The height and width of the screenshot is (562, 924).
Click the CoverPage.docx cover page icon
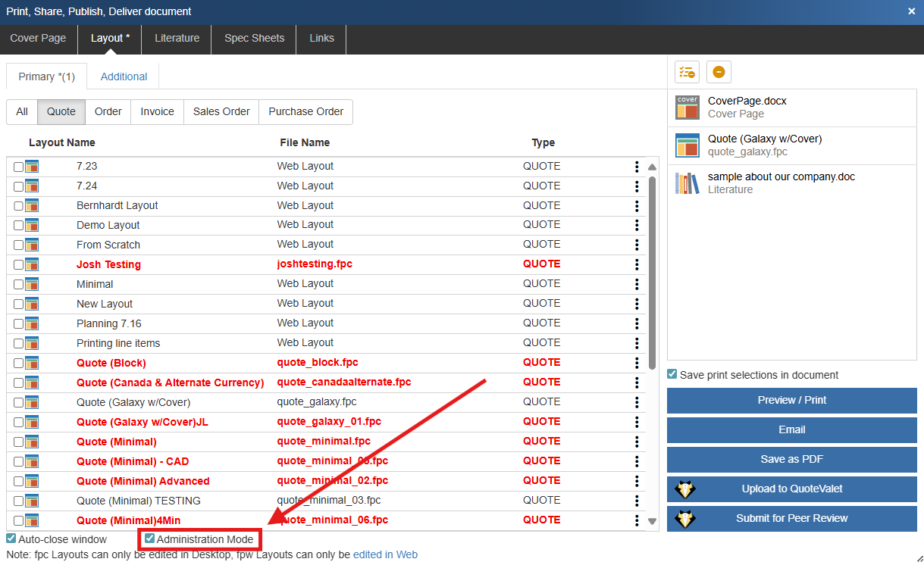tap(688, 108)
